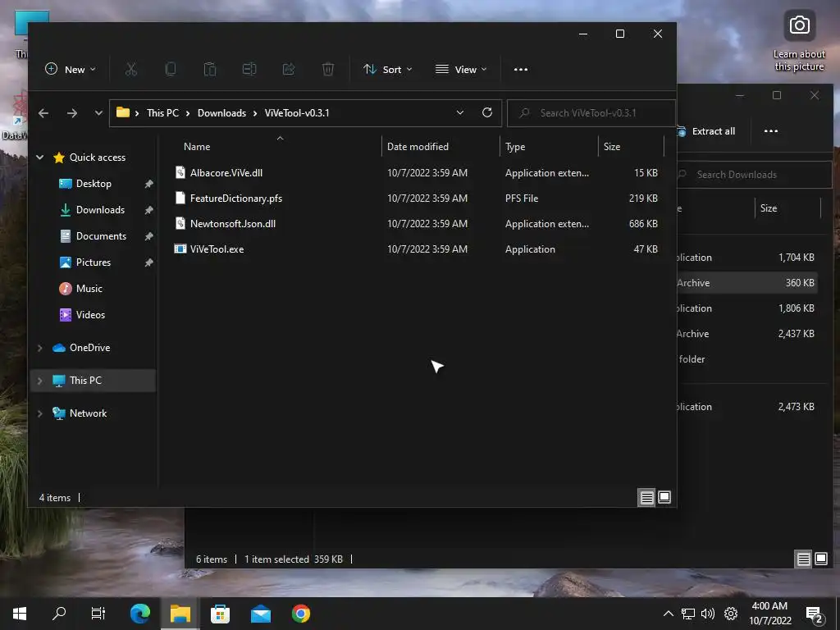Screen dimensions: 840x630
Task: Select Documents in Quick access
Action: (x=101, y=236)
